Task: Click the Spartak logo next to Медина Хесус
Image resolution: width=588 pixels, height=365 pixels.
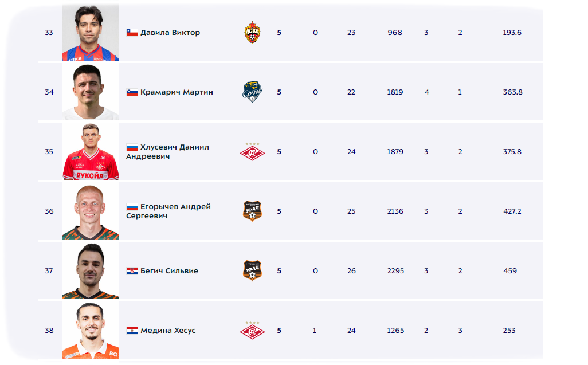Action: [252, 330]
